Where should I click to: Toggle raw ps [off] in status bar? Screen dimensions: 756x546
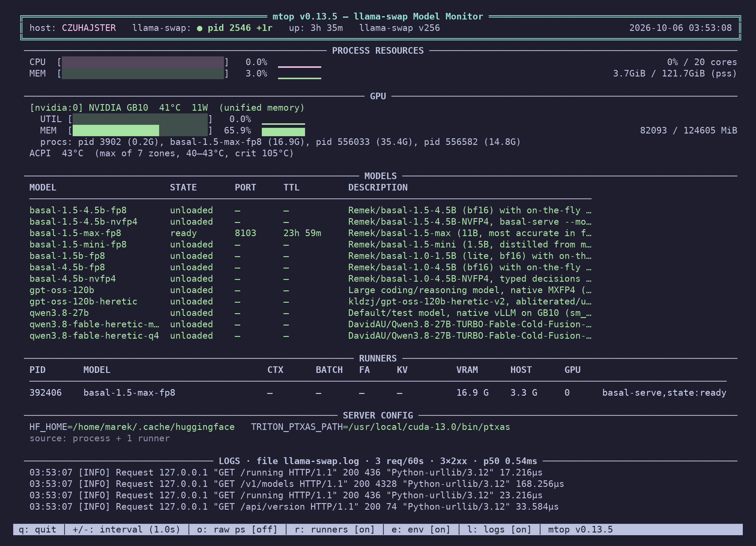[x=237, y=529]
